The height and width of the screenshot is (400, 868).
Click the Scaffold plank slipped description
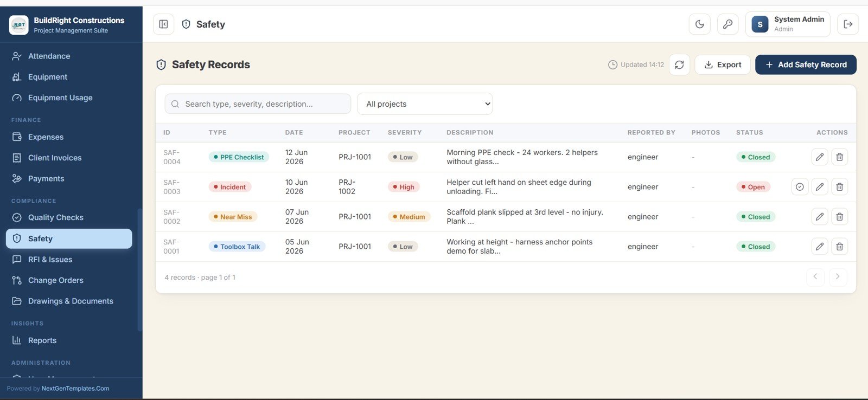(x=525, y=217)
